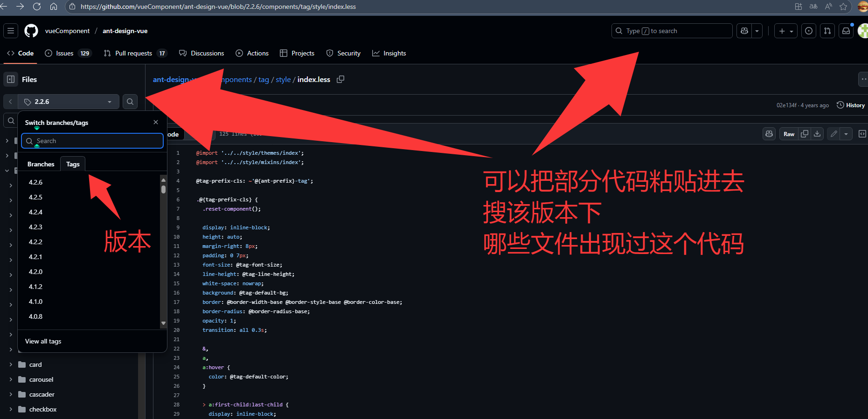The width and height of the screenshot is (868, 419).
Task: Open the issues icon in header
Action: pyautogui.click(x=809, y=31)
